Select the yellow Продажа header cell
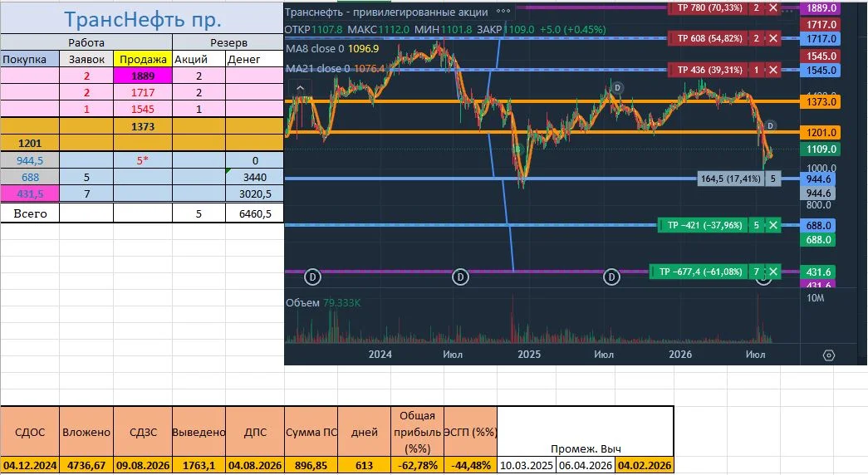Viewport: 868px width, 475px height. [143, 59]
